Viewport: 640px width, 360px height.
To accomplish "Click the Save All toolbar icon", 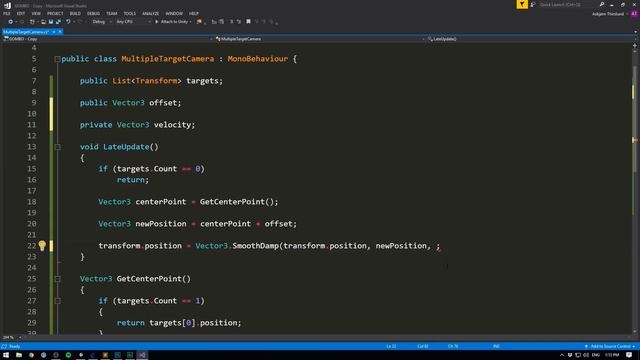I will (x=58, y=22).
